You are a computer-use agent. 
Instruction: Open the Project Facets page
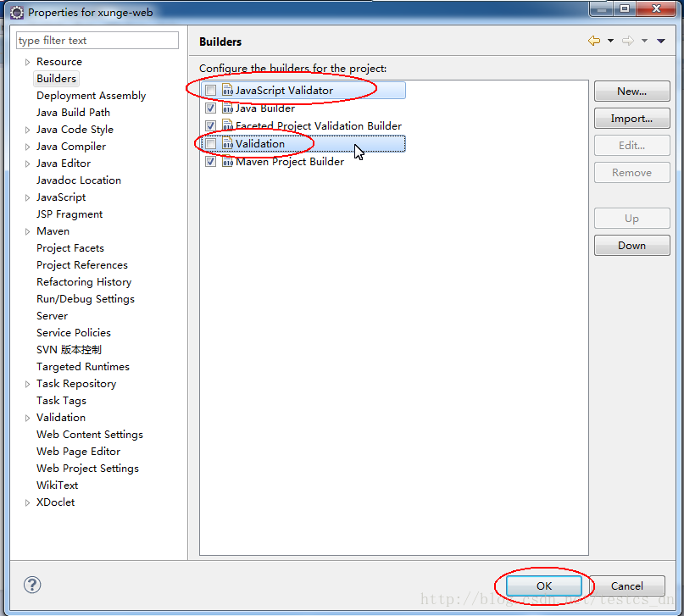point(70,248)
